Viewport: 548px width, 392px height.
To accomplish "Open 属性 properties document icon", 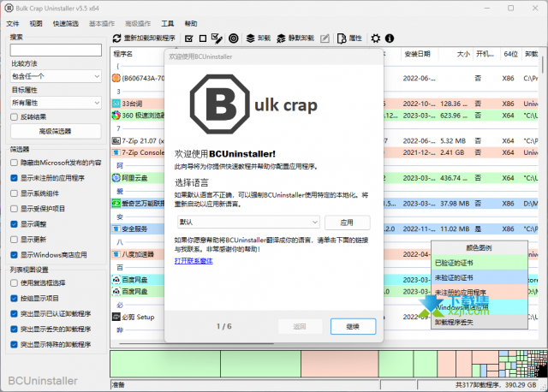I will pos(342,38).
